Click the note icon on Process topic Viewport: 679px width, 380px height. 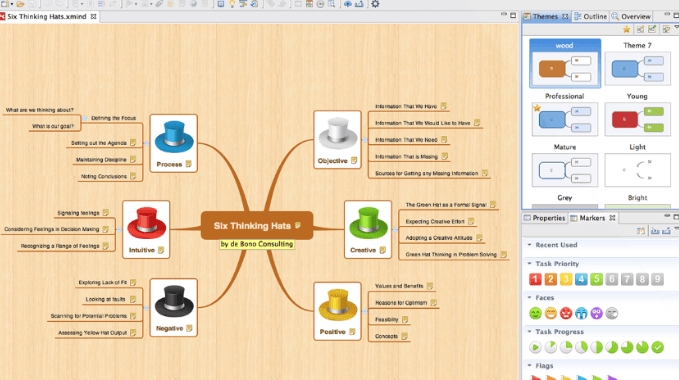tap(189, 164)
